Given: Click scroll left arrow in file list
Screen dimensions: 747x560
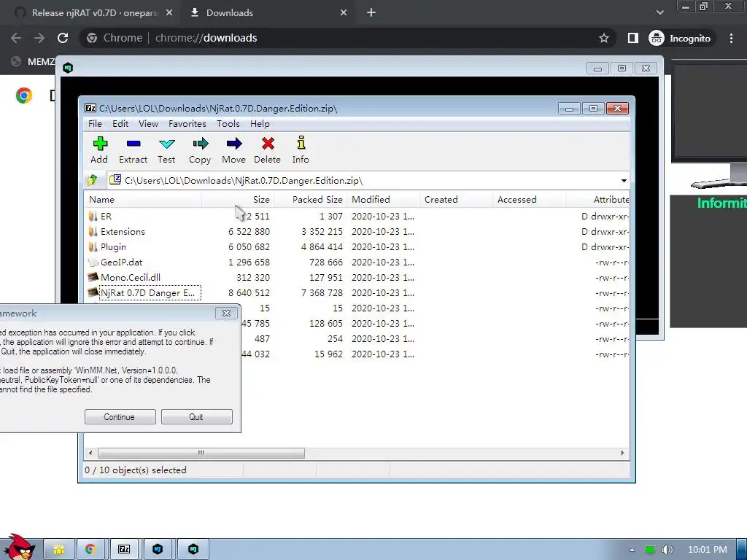Looking at the screenshot, I should point(91,453).
